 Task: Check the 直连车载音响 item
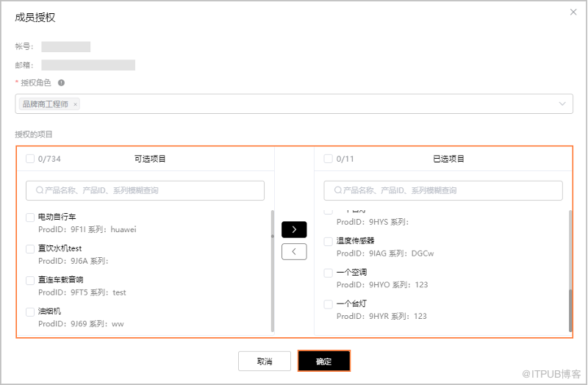30,280
